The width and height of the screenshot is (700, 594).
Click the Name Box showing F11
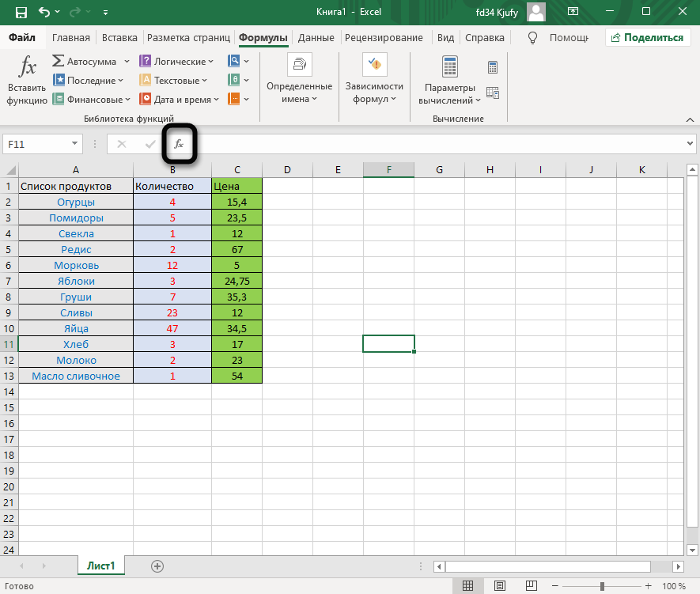pos(36,144)
